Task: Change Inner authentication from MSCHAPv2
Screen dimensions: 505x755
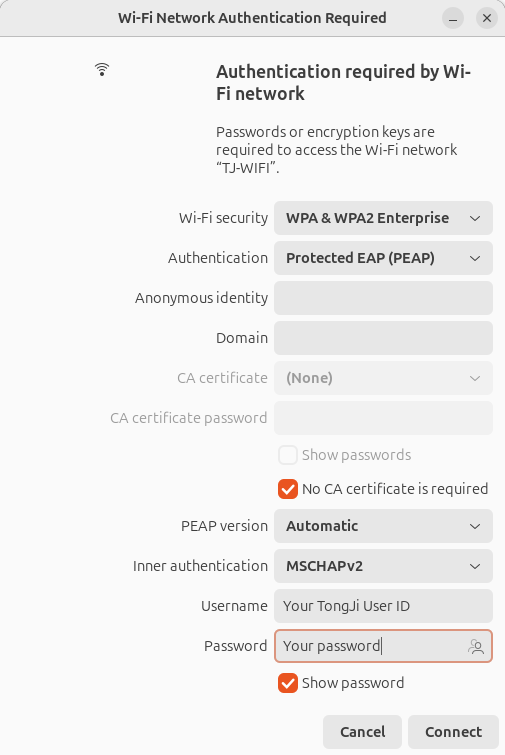Action: (x=383, y=566)
